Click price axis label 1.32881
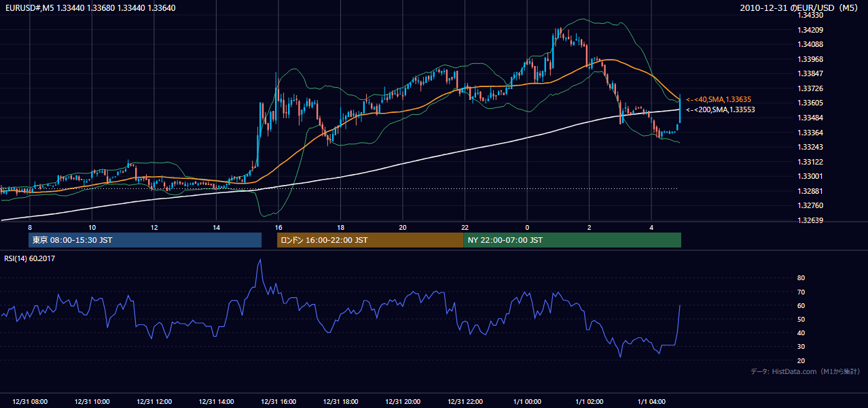 click(809, 191)
